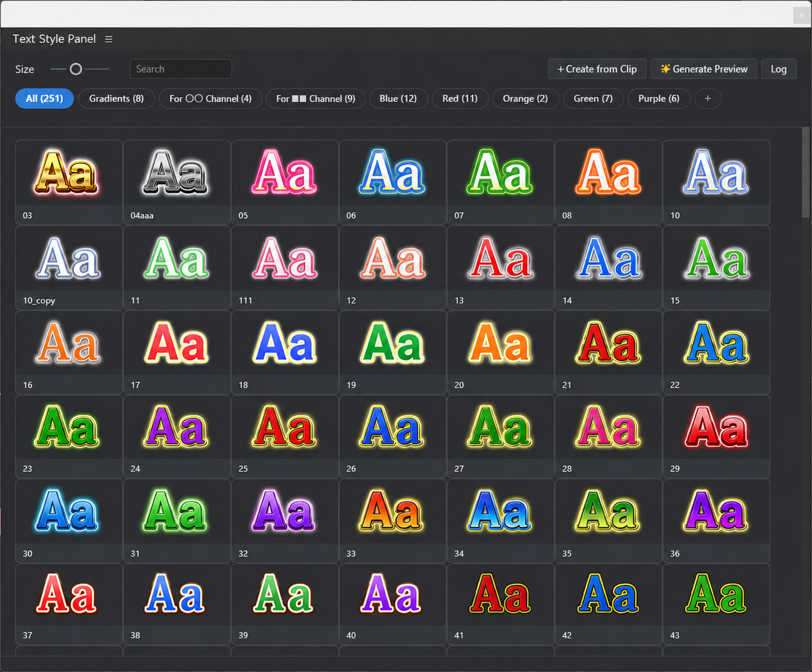Screen dimensions: 812x672
Task: Select the style named 10_copy
Action: [69, 268]
